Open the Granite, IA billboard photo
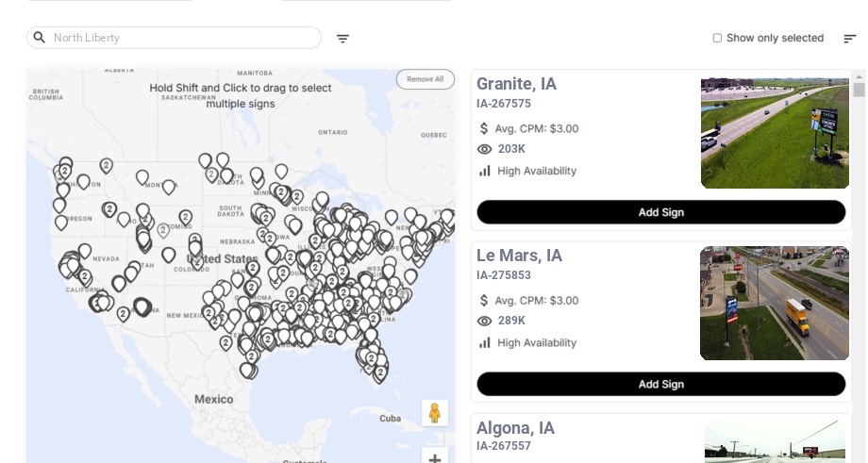 tap(775, 133)
